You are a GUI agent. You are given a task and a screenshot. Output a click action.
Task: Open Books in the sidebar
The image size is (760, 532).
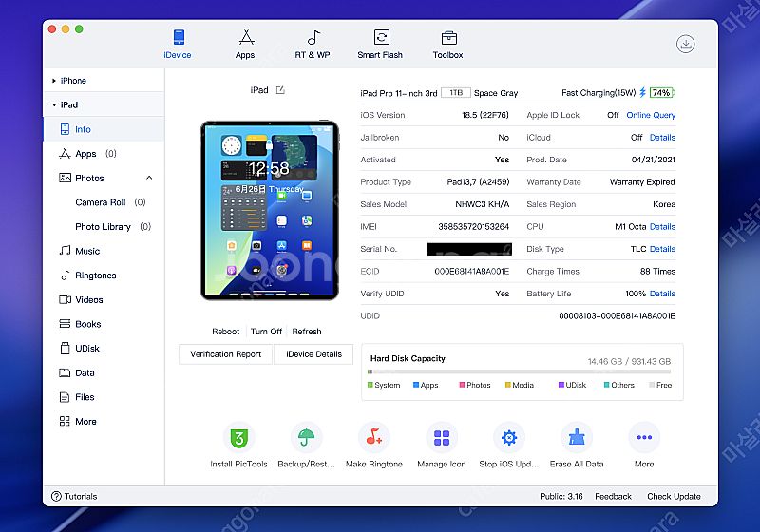(x=80, y=324)
